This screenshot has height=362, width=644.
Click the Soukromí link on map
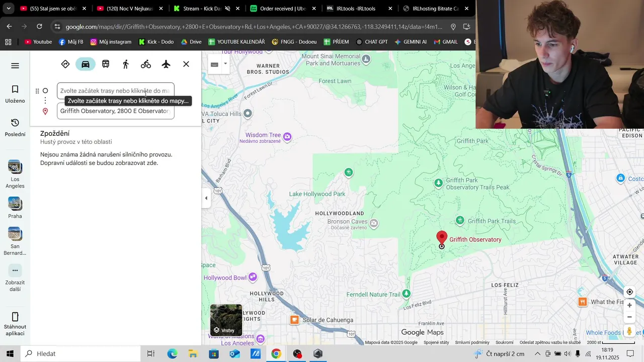click(x=505, y=342)
